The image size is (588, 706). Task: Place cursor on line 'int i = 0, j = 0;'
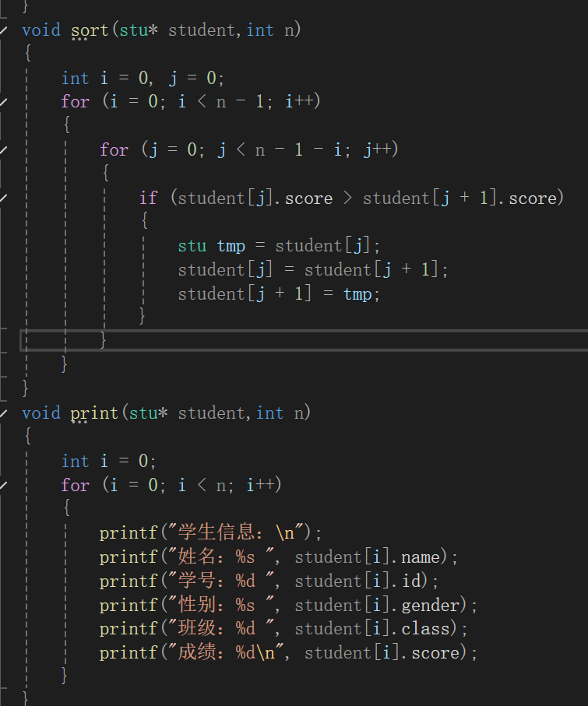click(x=143, y=79)
